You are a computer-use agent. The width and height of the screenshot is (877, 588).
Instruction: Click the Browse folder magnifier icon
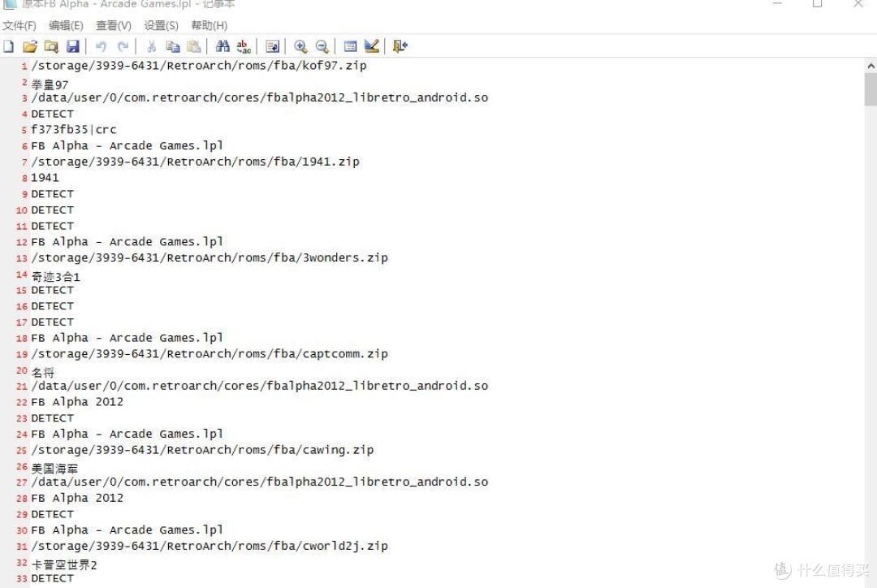(x=51, y=46)
